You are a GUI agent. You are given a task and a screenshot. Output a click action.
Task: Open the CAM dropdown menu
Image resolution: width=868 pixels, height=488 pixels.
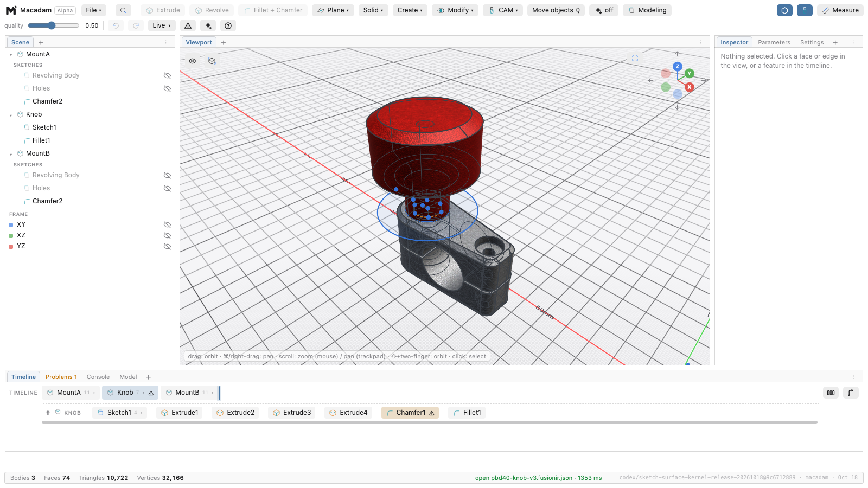[x=503, y=10]
